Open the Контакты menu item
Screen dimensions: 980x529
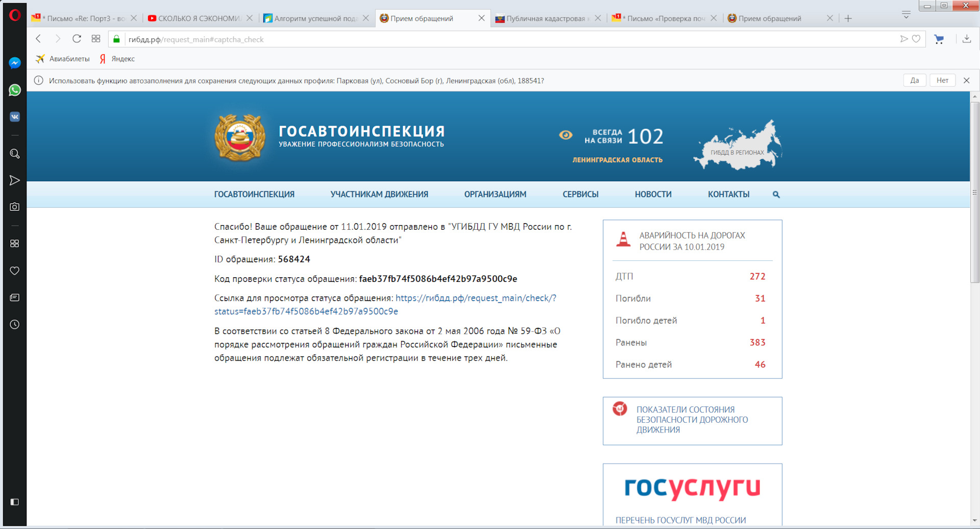click(728, 195)
